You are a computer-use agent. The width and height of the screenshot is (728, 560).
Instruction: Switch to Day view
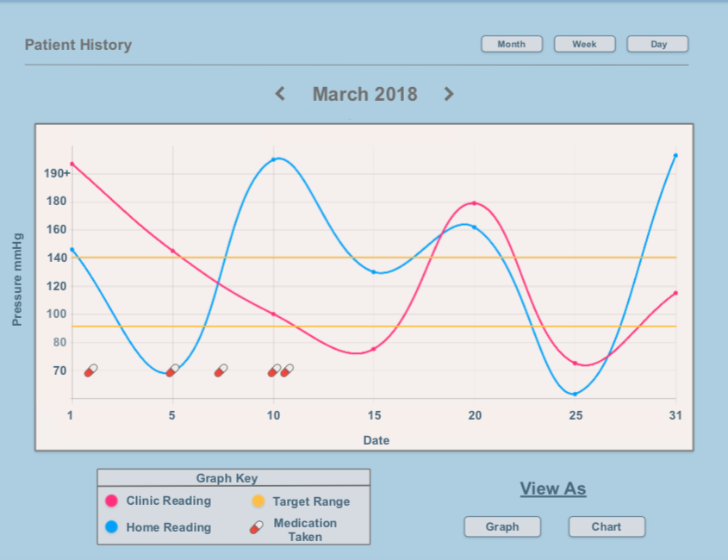[657, 44]
